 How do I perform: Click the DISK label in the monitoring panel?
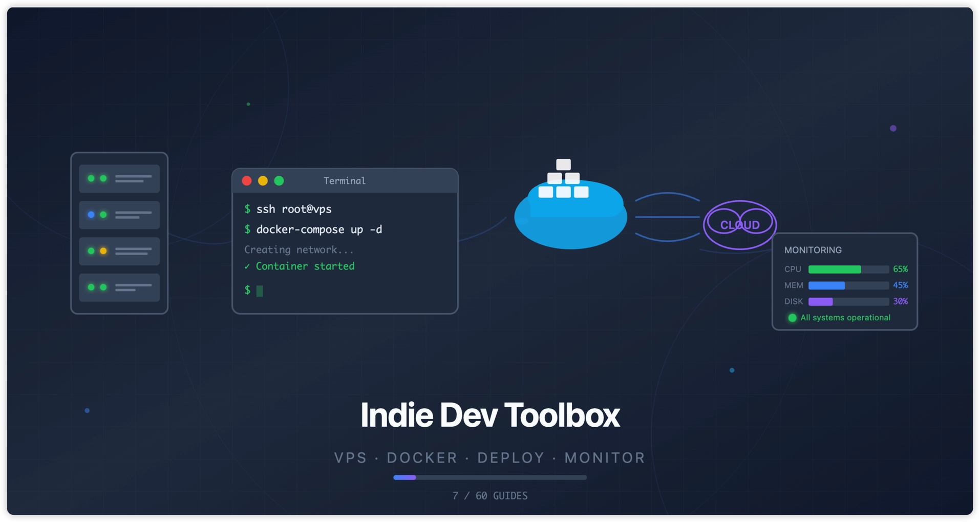pyautogui.click(x=794, y=302)
